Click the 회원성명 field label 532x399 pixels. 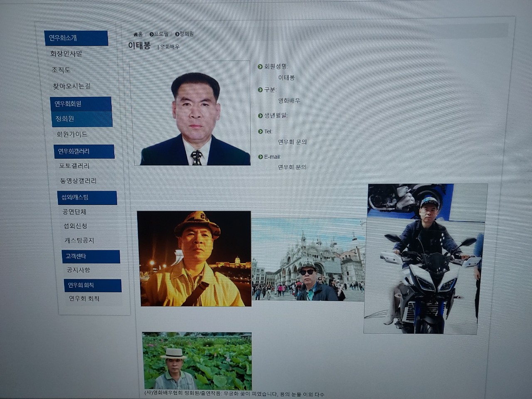coord(276,66)
